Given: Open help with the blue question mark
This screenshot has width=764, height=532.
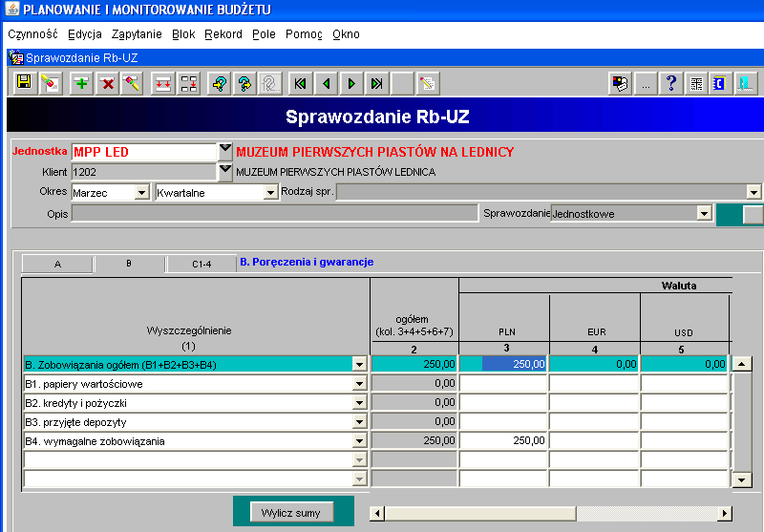Looking at the screenshot, I should coord(671,83).
